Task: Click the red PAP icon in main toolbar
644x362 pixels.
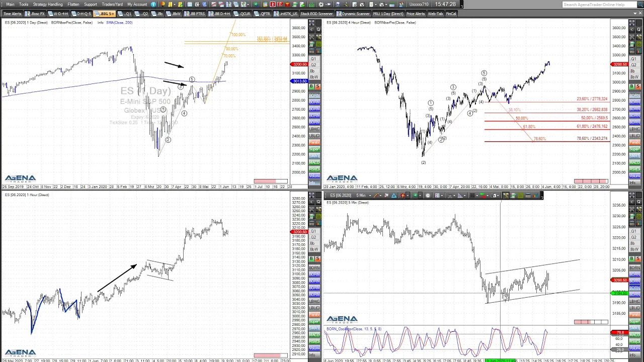Action: click(280, 5)
